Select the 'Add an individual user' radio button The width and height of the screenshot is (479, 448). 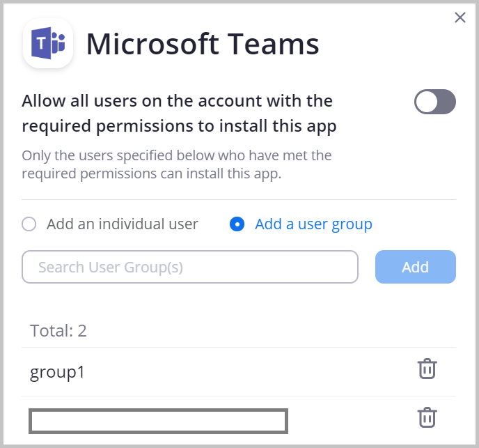click(x=29, y=224)
